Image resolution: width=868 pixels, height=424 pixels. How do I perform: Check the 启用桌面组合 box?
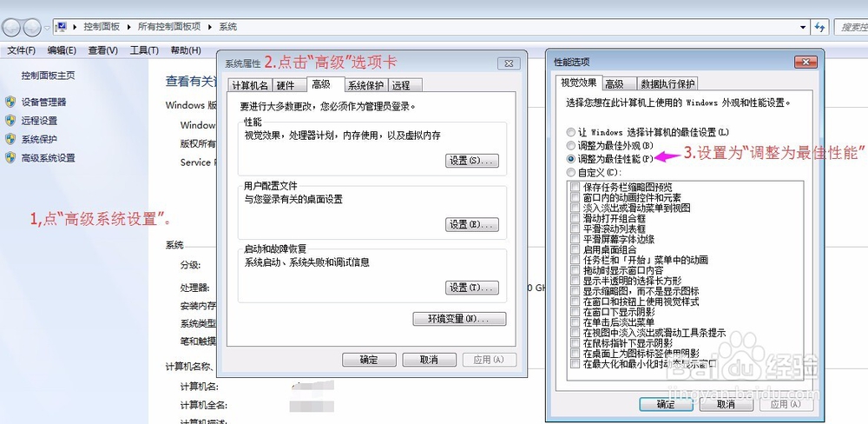[x=575, y=249]
